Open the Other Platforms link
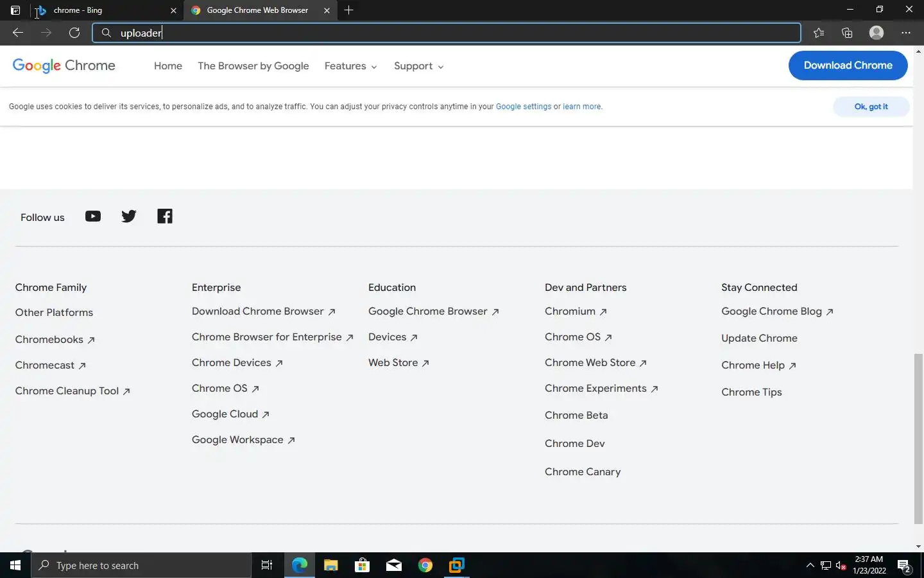924x578 pixels. click(x=55, y=313)
